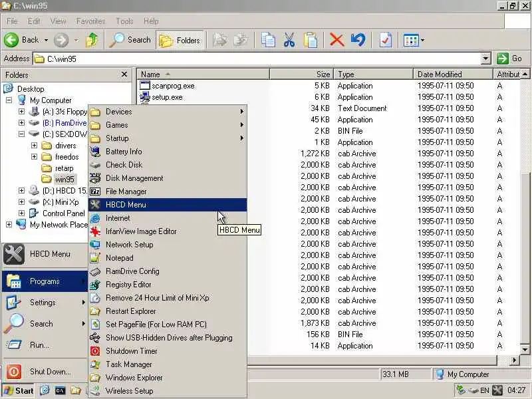
Task: Open RamDrive Config entry
Action: point(168,271)
